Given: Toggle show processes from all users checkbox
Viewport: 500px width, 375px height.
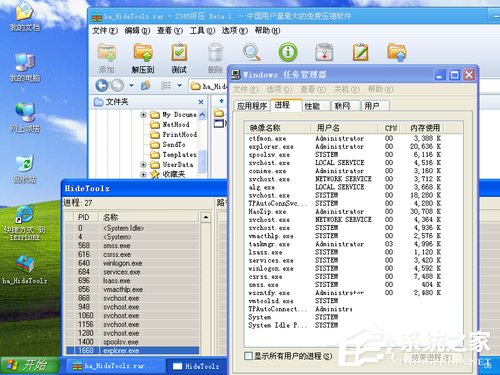Looking at the screenshot, I should tap(248, 356).
